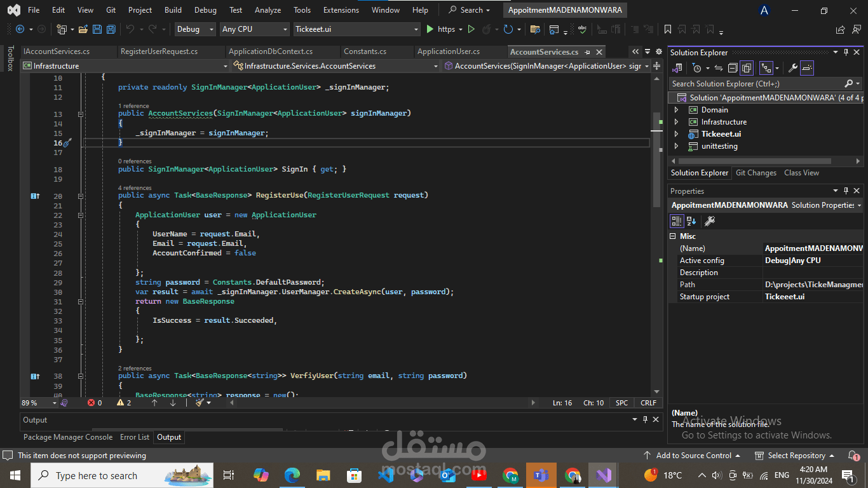Click Property Pages wrench in Properties panel
The height and width of the screenshot is (488, 868).
click(x=710, y=220)
